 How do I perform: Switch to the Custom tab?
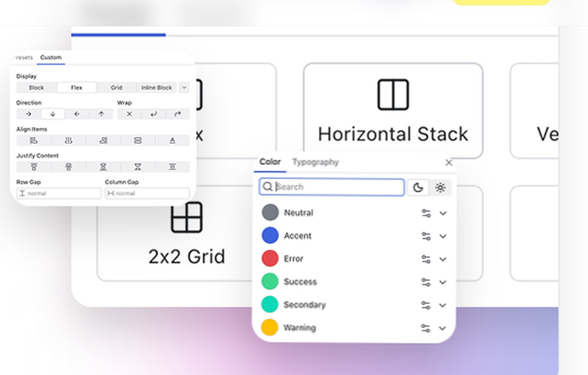pyautogui.click(x=51, y=58)
